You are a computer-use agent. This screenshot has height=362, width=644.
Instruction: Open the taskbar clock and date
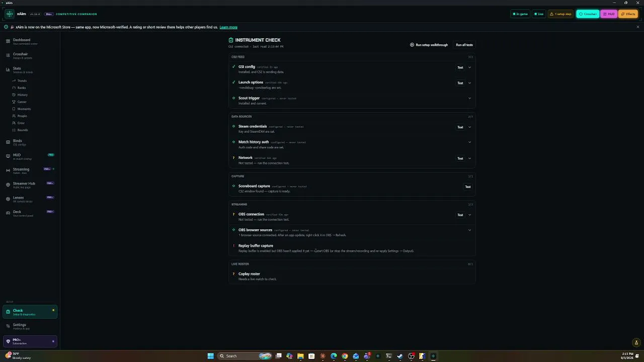tap(627, 356)
